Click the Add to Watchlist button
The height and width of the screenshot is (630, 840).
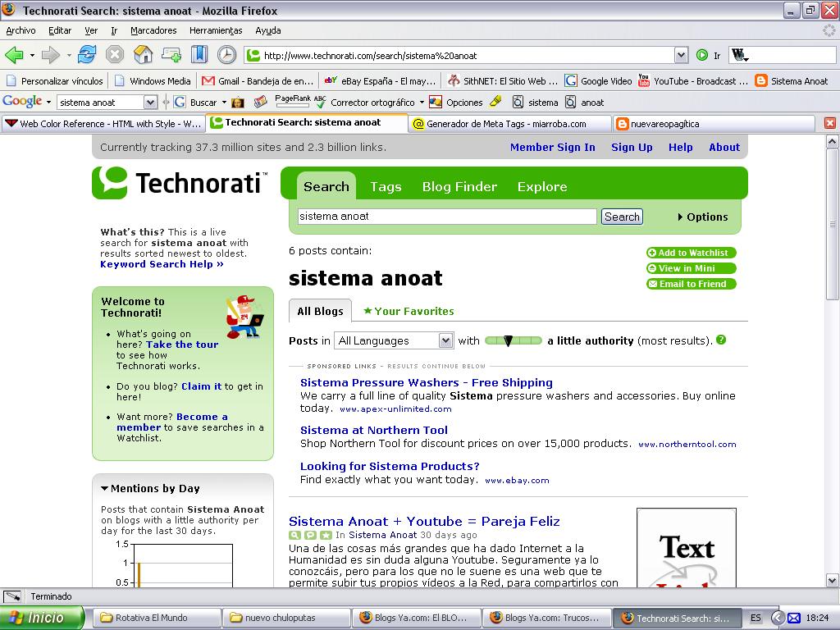691,253
